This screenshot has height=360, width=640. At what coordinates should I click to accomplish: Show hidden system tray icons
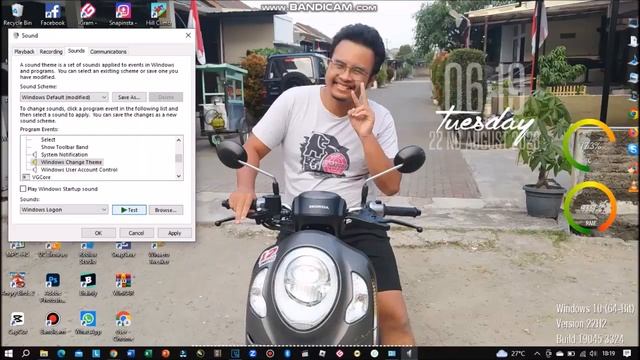(537, 353)
